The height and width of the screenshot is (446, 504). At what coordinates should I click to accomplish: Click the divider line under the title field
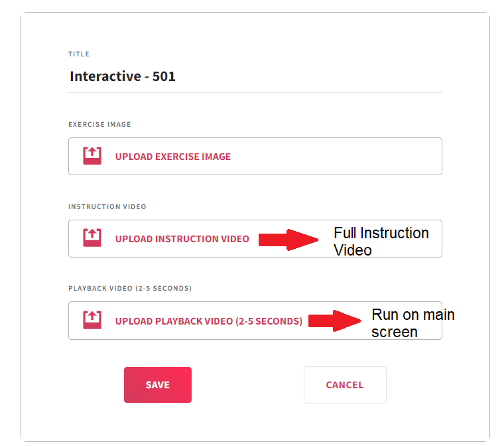[x=255, y=92]
